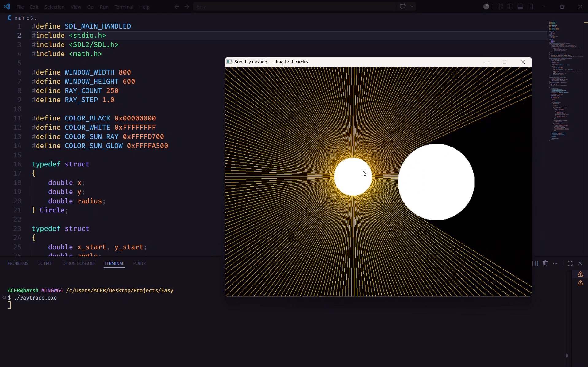Open the Help menu
This screenshot has height=367, width=588.
[144, 7]
